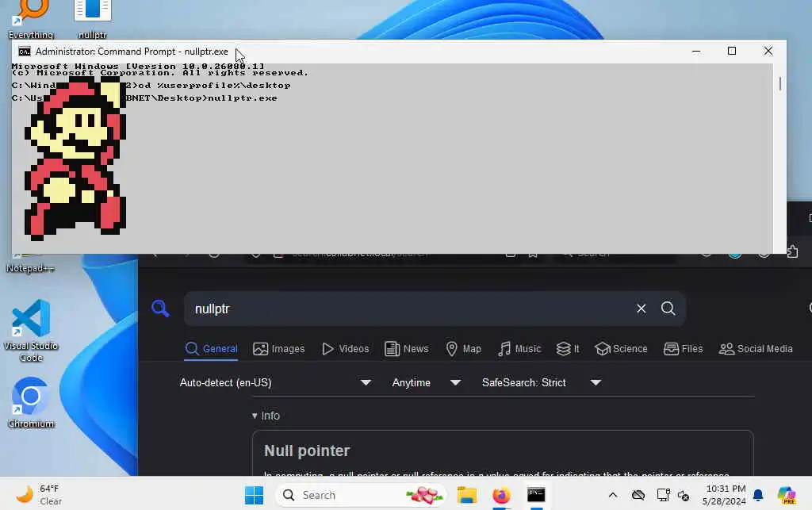Click the pixel Mario image in console
This screenshot has height=510, width=812.
click(75, 158)
